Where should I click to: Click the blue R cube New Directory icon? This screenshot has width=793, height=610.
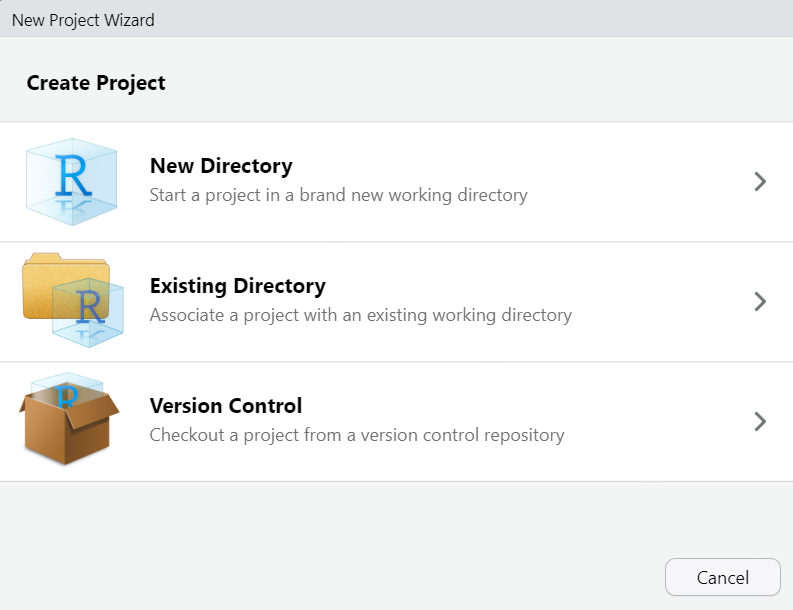pos(72,182)
